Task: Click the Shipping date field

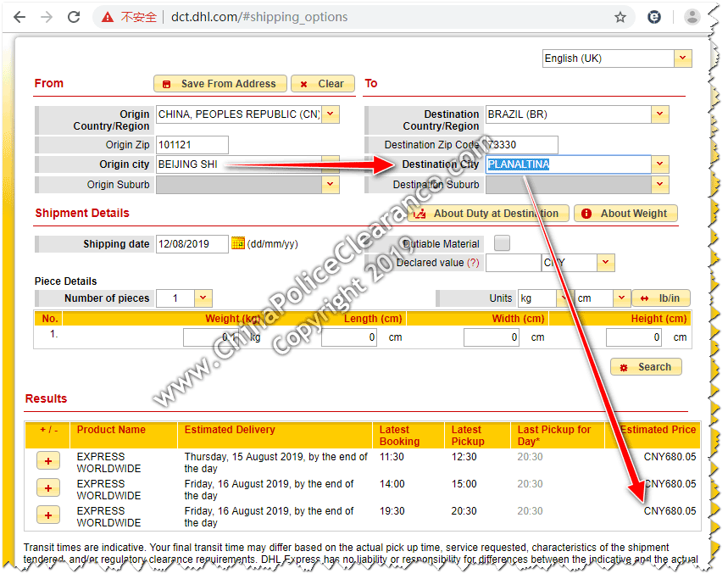Action: (x=192, y=244)
